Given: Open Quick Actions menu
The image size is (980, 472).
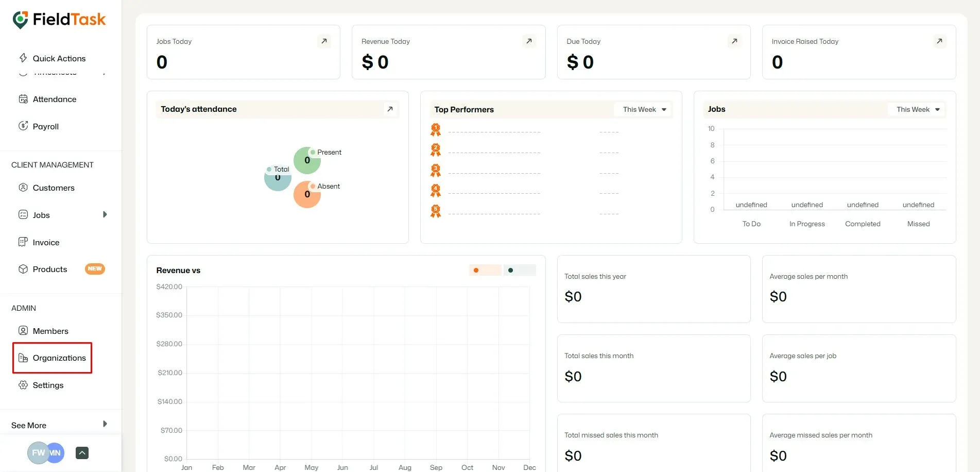Looking at the screenshot, I should pos(59,58).
